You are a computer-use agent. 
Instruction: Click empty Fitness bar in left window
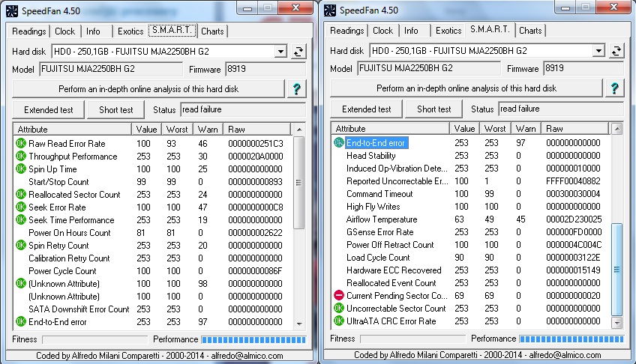(95, 340)
